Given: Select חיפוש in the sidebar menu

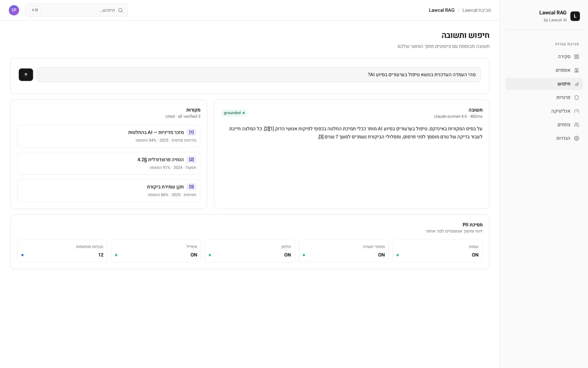Looking at the screenshot, I should click(x=544, y=84).
